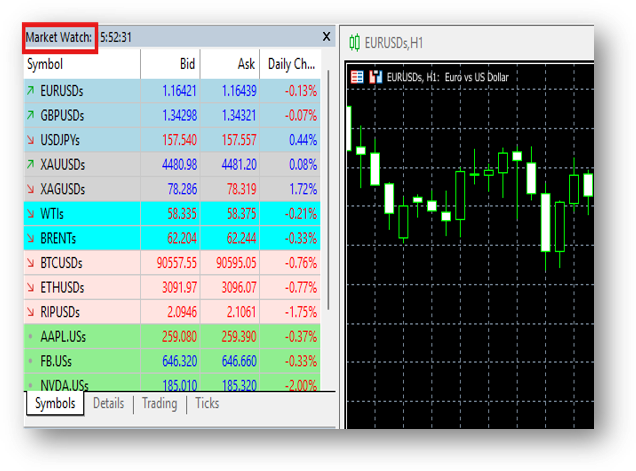The image size is (636, 471).
Task: Click the grid icon left of the chart title
Action: tap(357, 76)
